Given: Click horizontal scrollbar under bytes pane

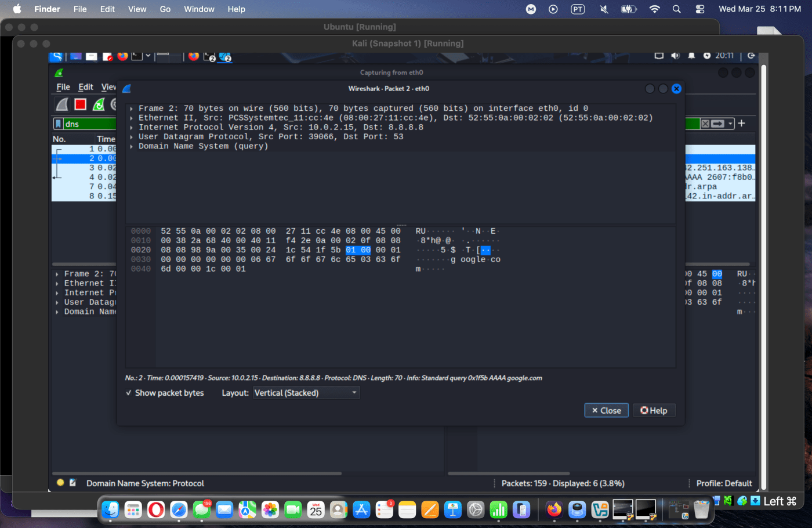Looking at the screenshot, I should 509,473.
